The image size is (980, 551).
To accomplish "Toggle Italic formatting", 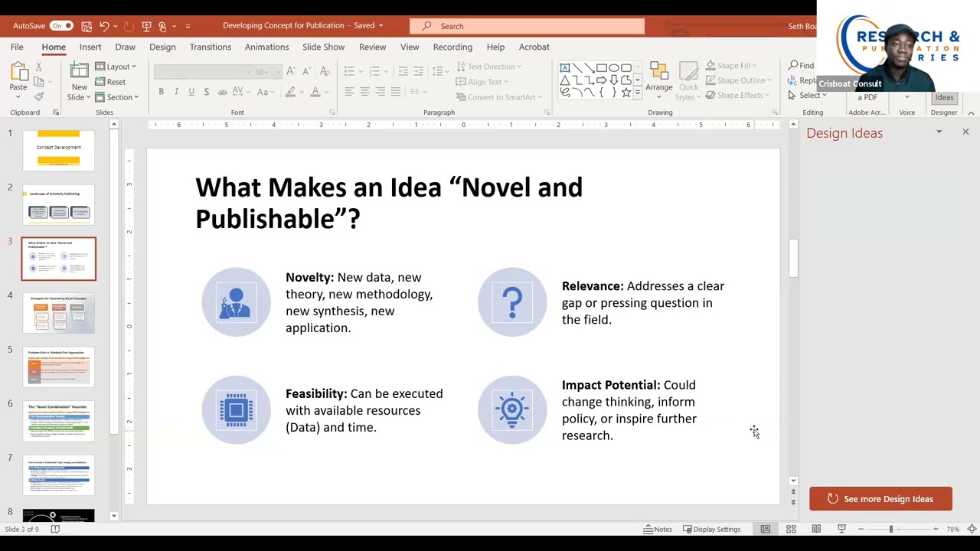I will (x=176, y=92).
